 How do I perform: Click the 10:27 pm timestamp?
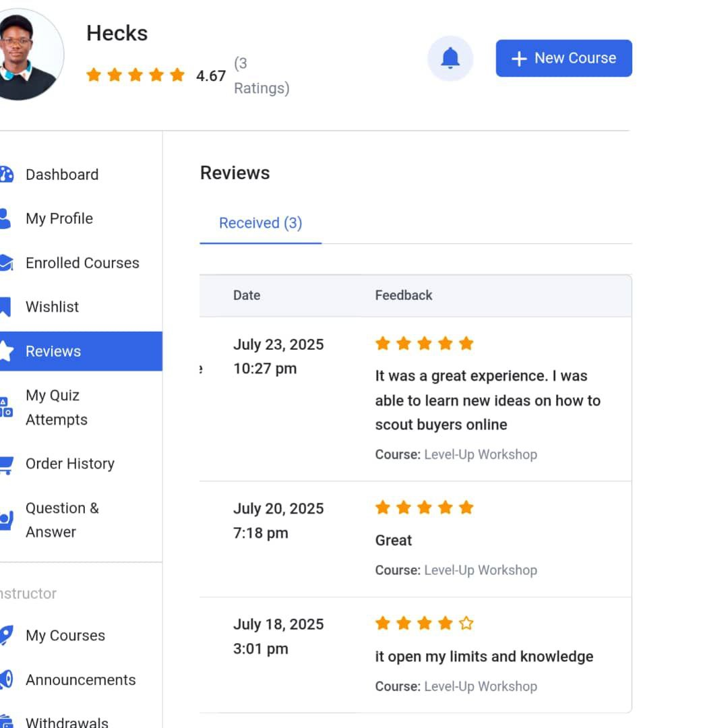[265, 369]
